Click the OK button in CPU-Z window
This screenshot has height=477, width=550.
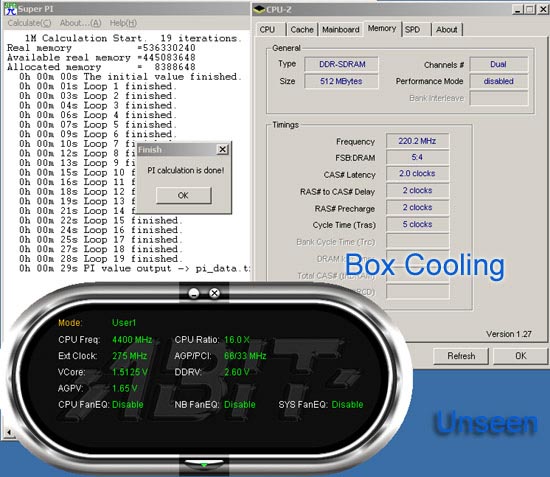coord(521,356)
